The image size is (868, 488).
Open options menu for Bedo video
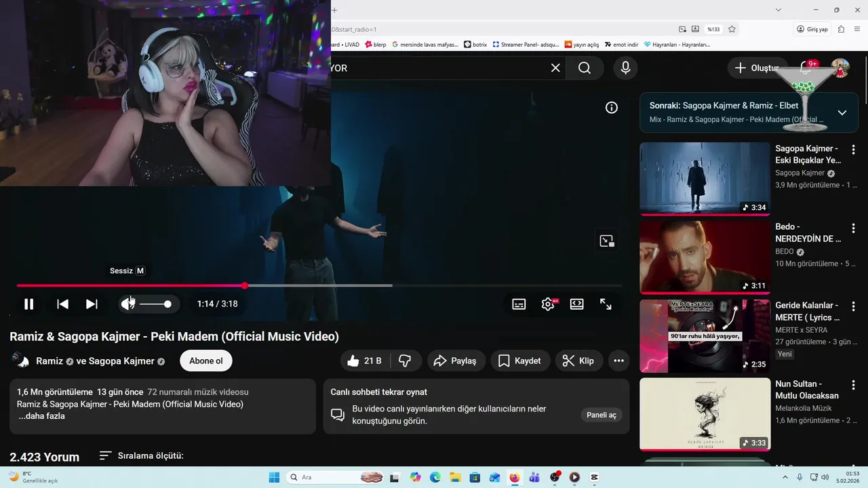tap(854, 228)
